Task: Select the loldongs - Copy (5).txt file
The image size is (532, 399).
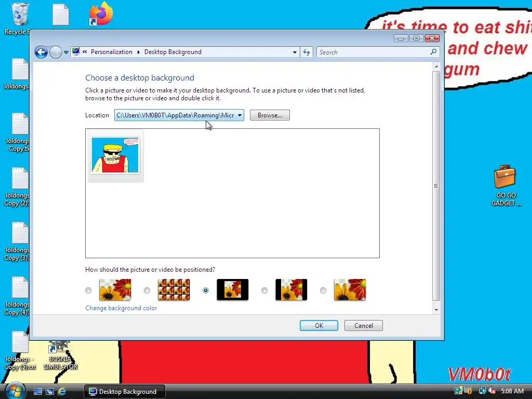Action: [20, 351]
